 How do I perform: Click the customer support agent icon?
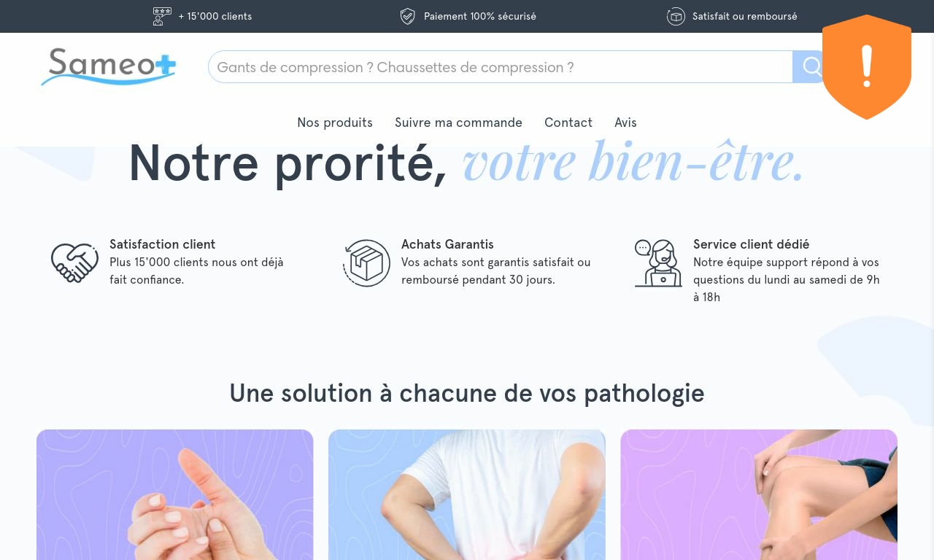658,262
